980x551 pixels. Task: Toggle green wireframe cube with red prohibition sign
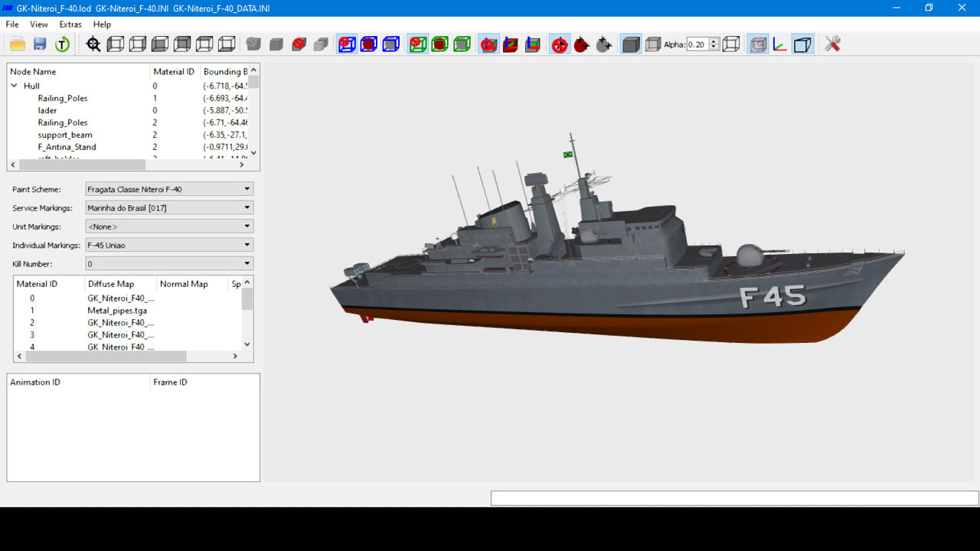(417, 44)
